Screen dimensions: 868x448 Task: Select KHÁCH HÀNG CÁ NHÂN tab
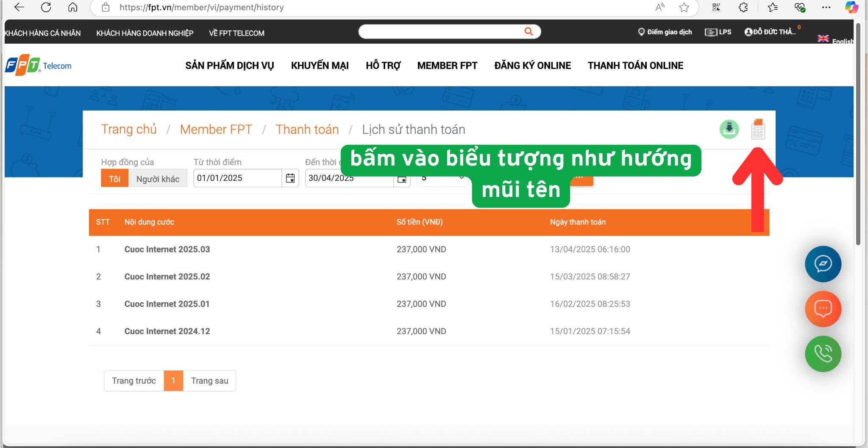click(42, 33)
